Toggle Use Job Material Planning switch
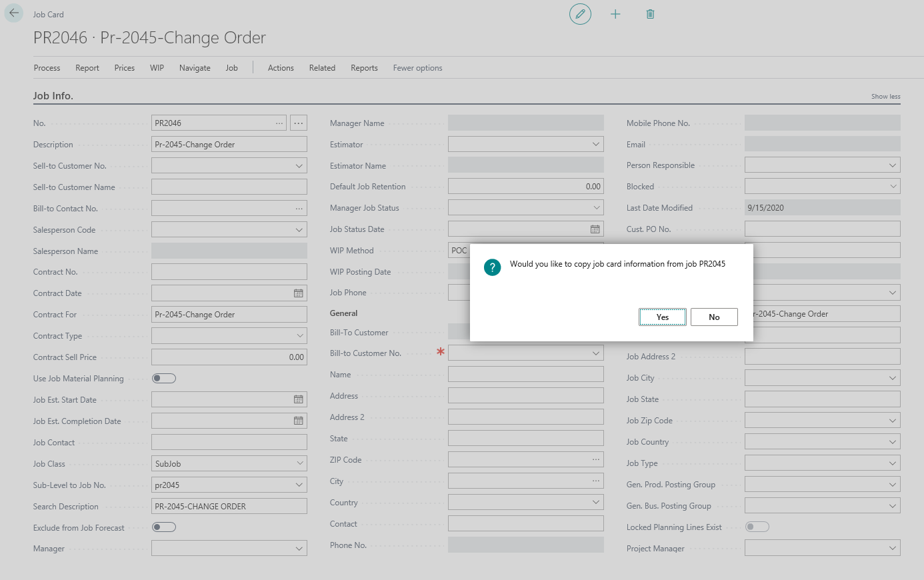The height and width of the screenshot is (580, 924). click(164, 379)
